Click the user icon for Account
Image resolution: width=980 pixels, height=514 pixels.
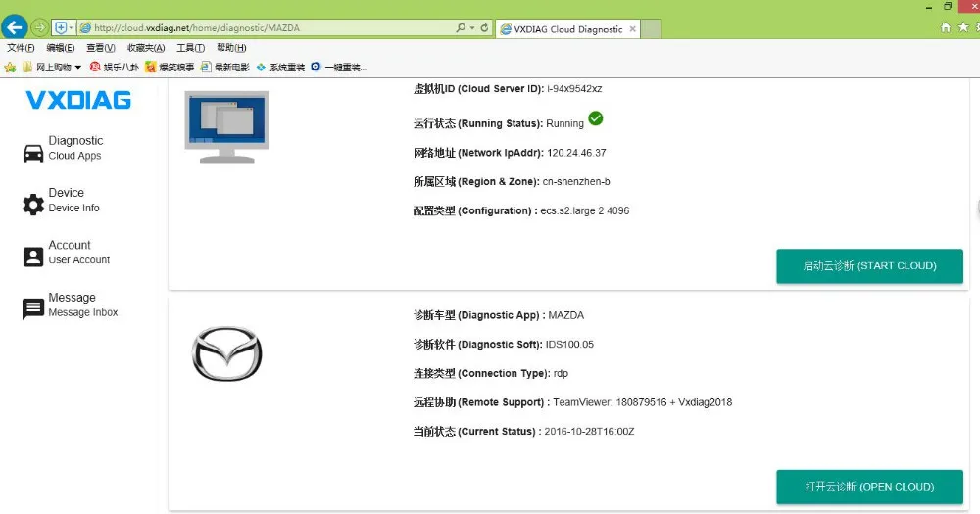33,257
